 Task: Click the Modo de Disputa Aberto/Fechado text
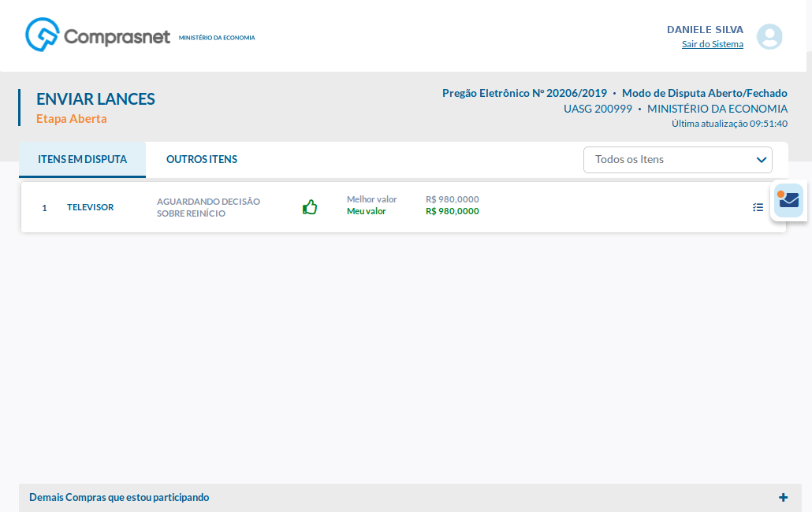(704, 93)
